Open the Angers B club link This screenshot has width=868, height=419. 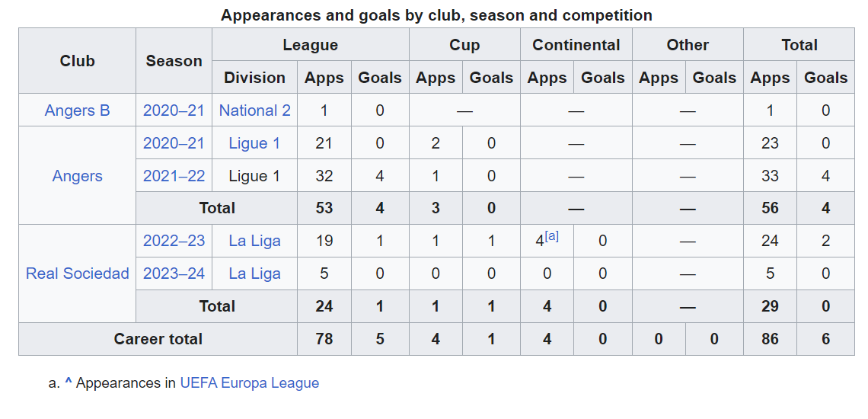(x=77, y=110)
